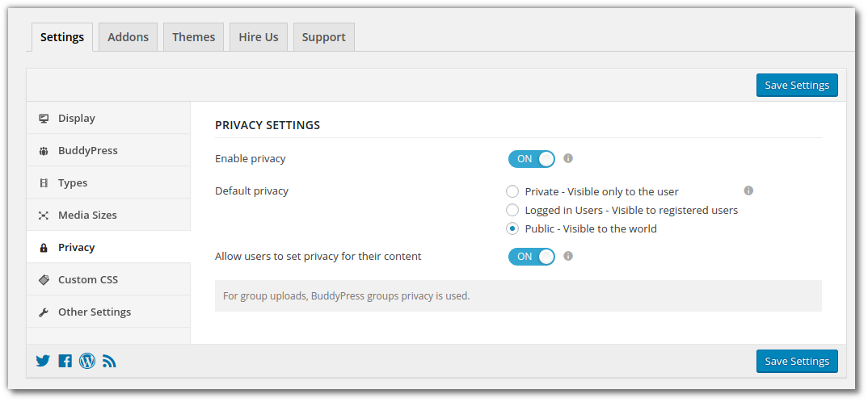The image size is (868, 402).
Task: Open the RSS feed icon
Action: pyautogui.click(x=109, y=361)
